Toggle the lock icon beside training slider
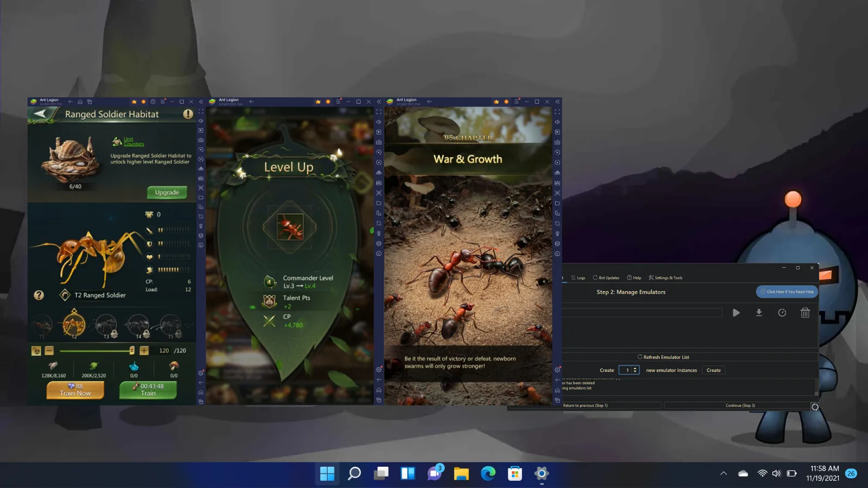 pyautogui.click(x=36, y=351)
